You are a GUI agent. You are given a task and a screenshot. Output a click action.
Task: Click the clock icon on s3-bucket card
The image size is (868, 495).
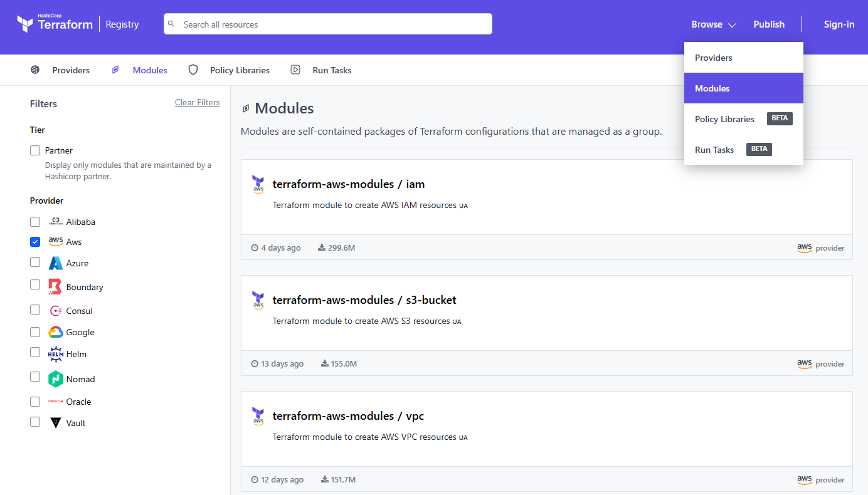255,363
